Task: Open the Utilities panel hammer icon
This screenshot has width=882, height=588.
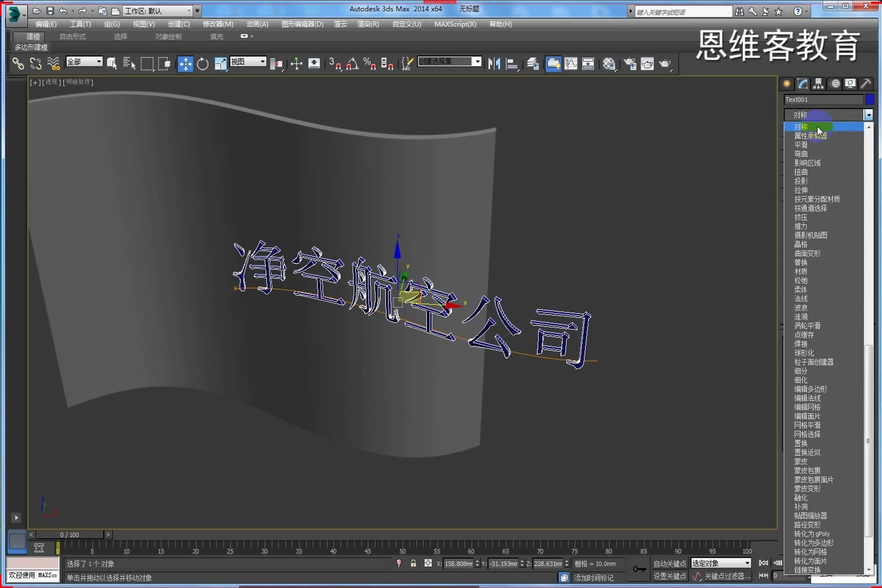Action: [866, 83]
